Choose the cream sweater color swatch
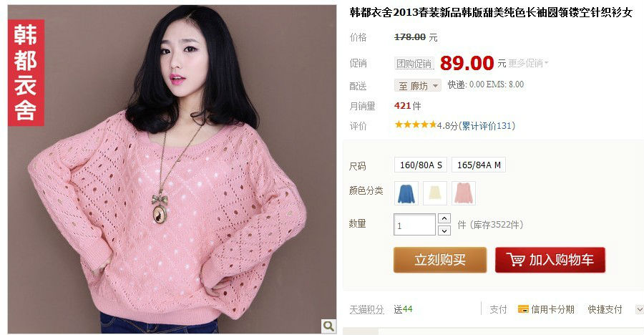This screenshot has width=644, height=335. tap(435, 193)
